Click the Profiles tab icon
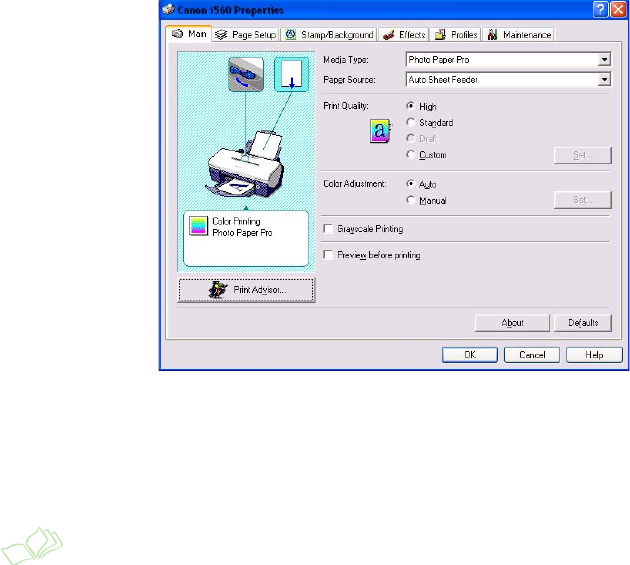Viewport: 630px width, 565px height. 440,35
